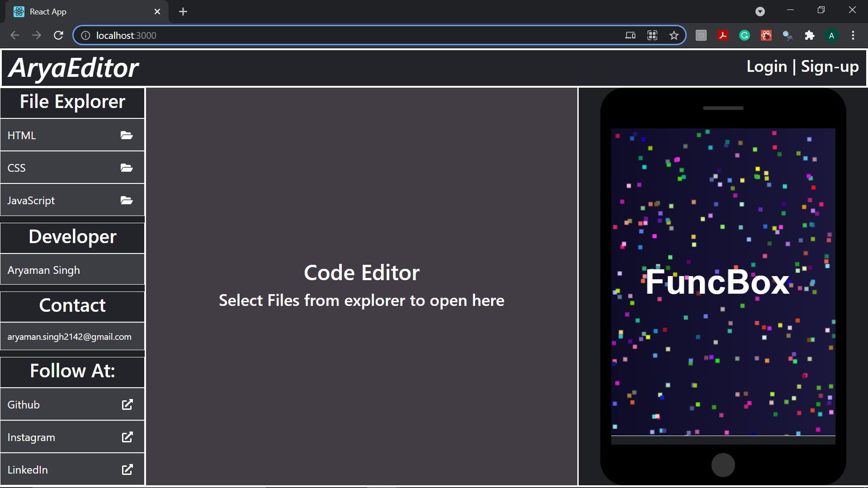Open new browser tab
The width and height of the screenshot is (868, 488).
(x=183, y=12)
